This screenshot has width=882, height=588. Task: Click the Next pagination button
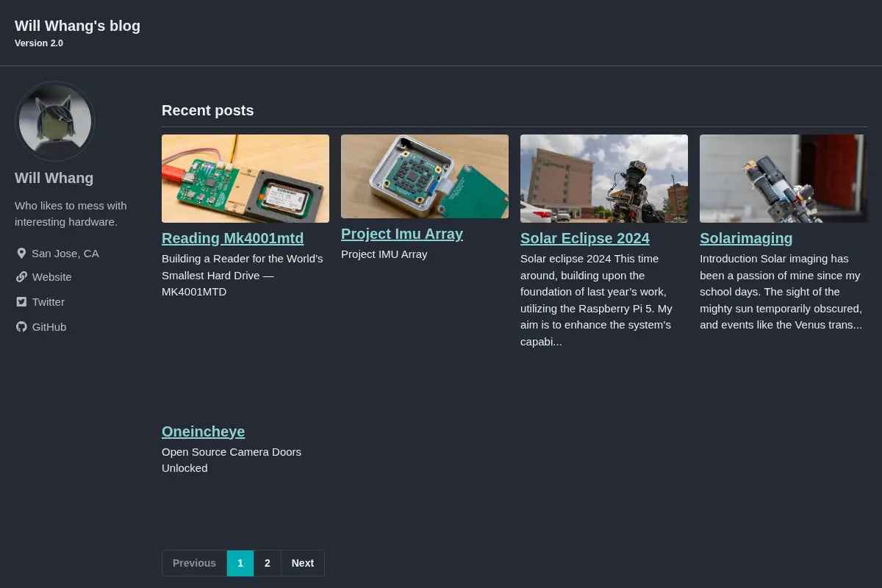tap(303, 563)
